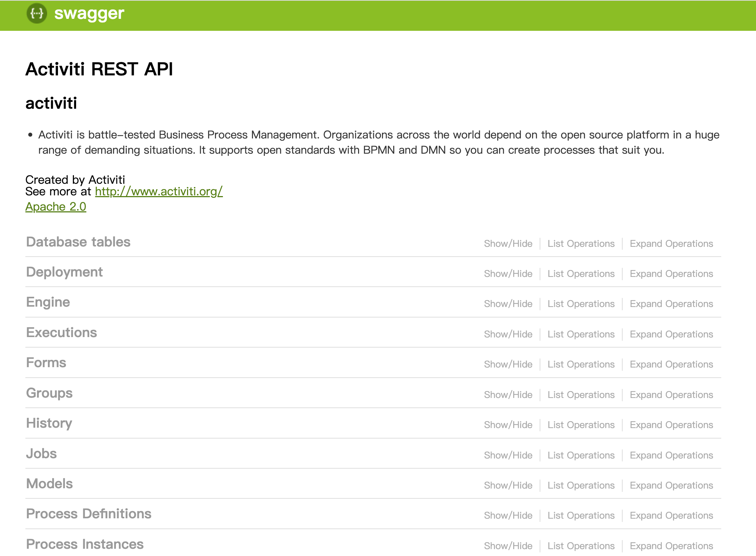Click the Swagger logo icon
Viewport: 756px width, 556px height.
pos(37,13)
